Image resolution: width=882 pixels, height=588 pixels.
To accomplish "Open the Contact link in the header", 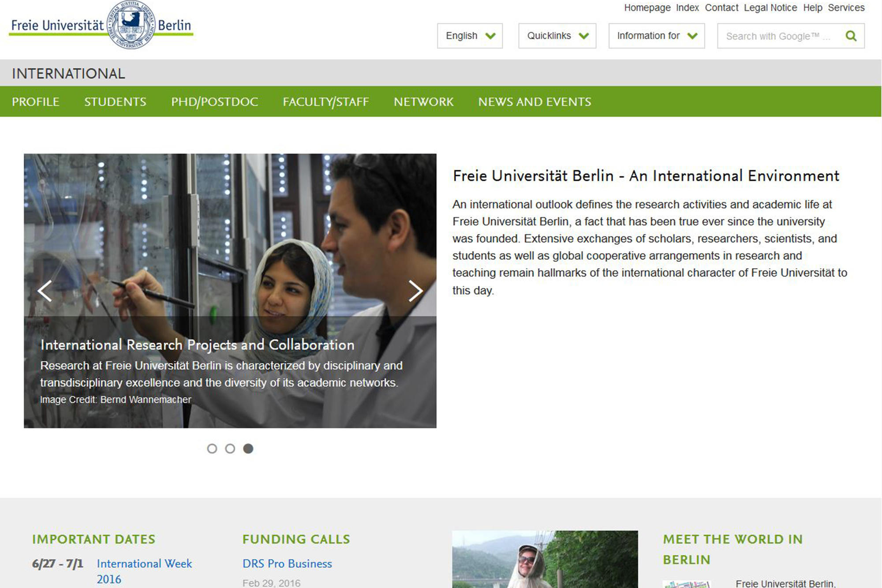I will click(x=721, y=8).
